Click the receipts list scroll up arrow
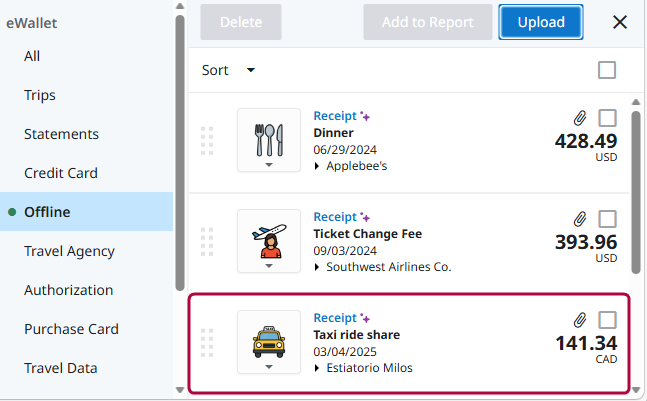 [x=636, y=102]
